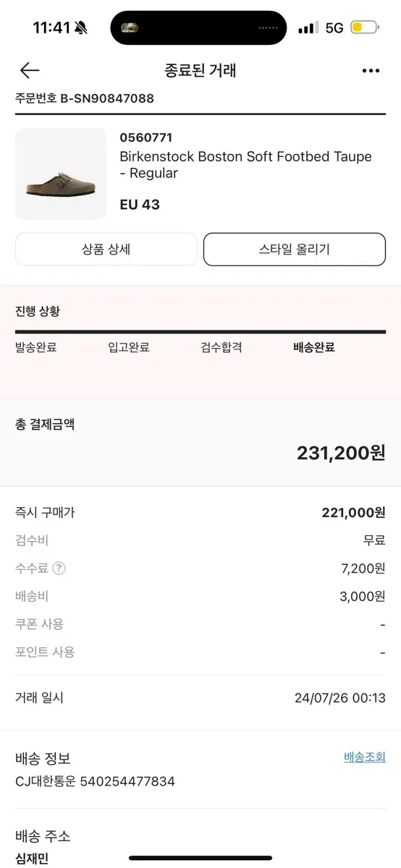
Task: Tap the question mark next to 수수료
Action: 59,569
